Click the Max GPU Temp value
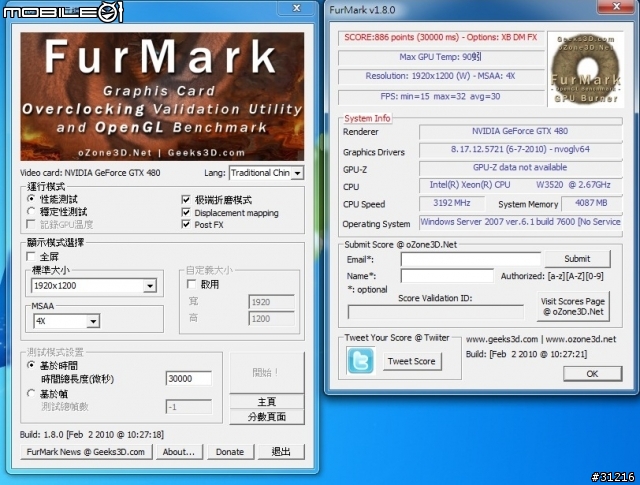This screenshot has height=485, width=640. pyautogui.click(x=440, y=57)
